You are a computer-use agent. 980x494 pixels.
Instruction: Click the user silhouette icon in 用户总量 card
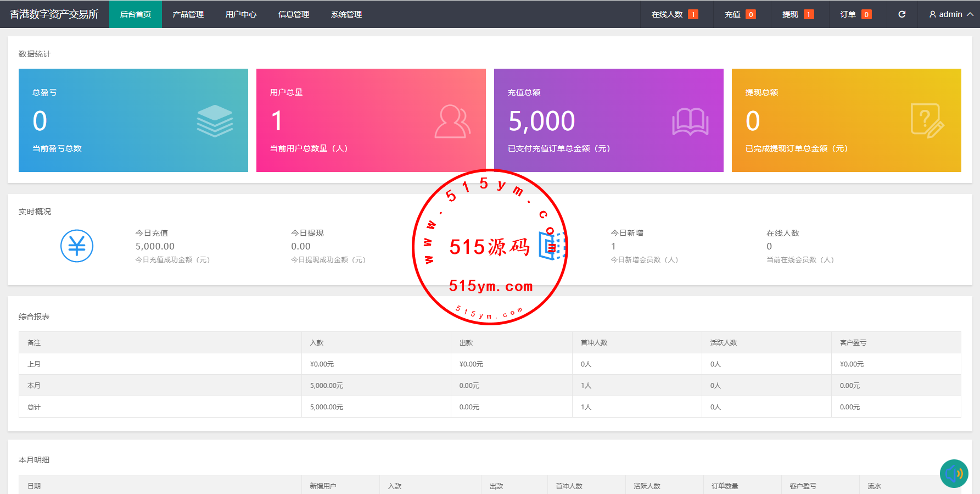tap(452, 121)
